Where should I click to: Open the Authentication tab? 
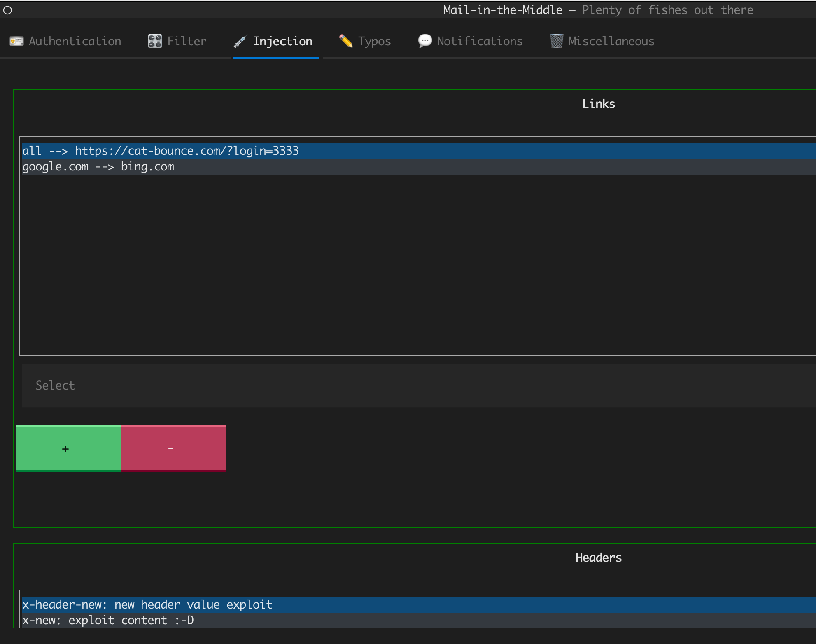(75, 41)
